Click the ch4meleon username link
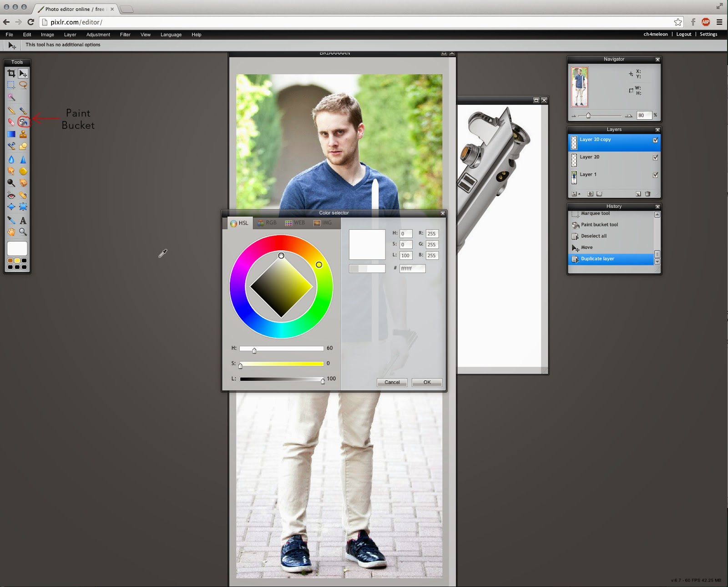The image size is (728, 587). click(x=656, y=34)
